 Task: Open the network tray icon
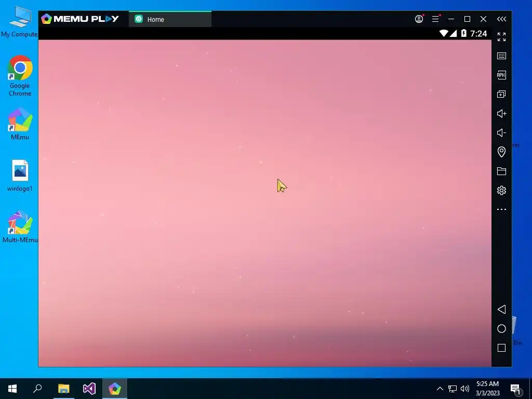[x=453, y=389]
